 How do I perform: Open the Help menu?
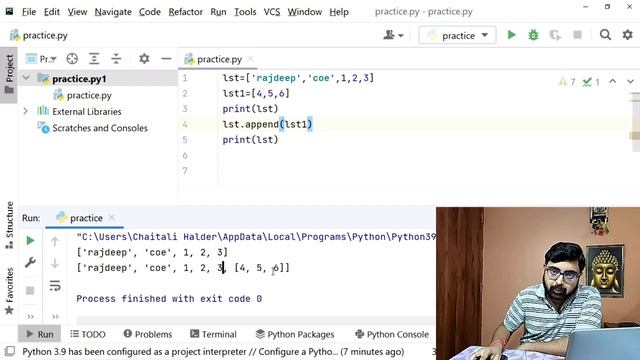[x=339, y=12]
